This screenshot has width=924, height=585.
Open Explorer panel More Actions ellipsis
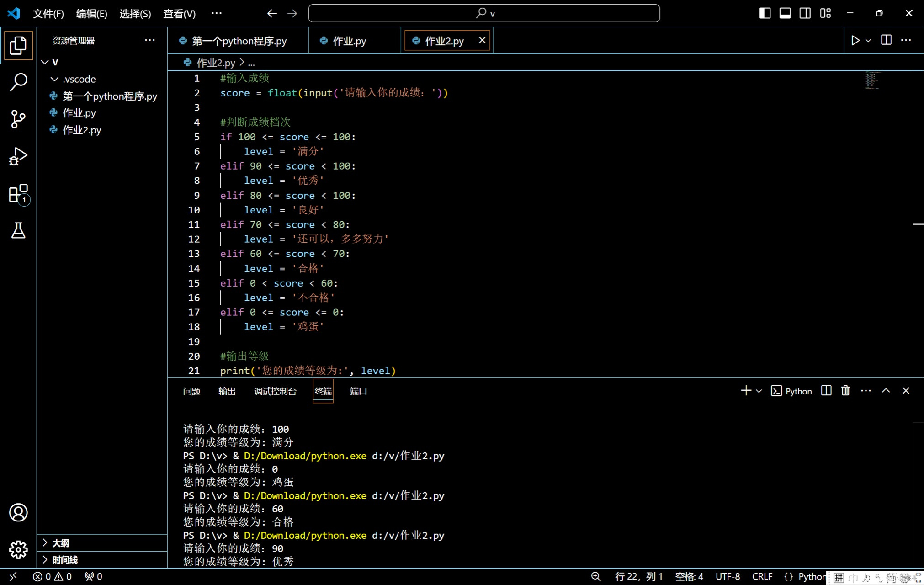[x=150, y=40]
